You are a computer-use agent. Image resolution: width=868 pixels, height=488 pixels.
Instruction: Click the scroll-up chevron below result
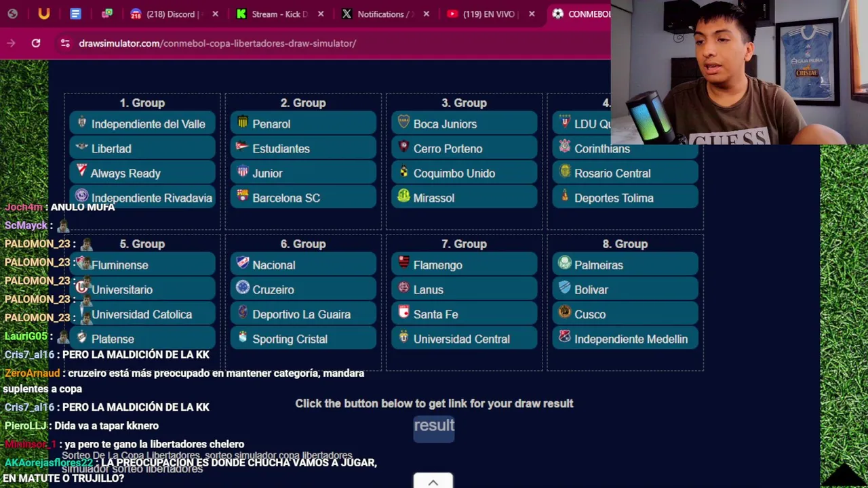(x=433, y=481)
